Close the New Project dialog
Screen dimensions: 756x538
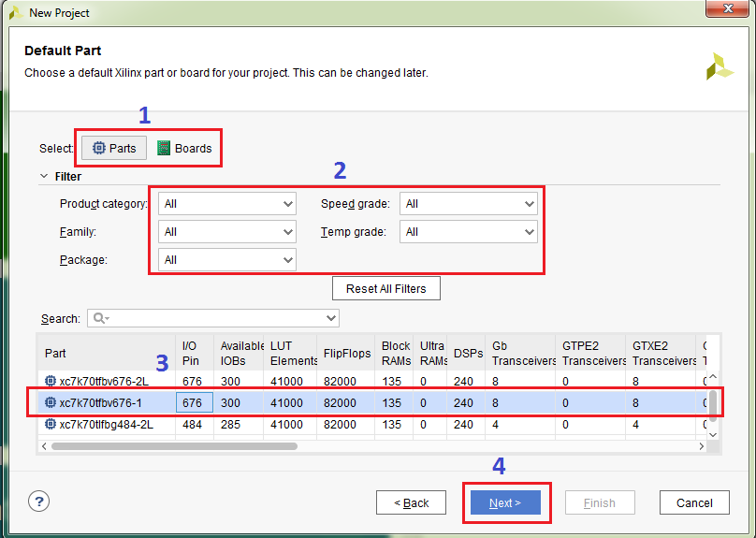pyautogui.click(x=728, y=8)
